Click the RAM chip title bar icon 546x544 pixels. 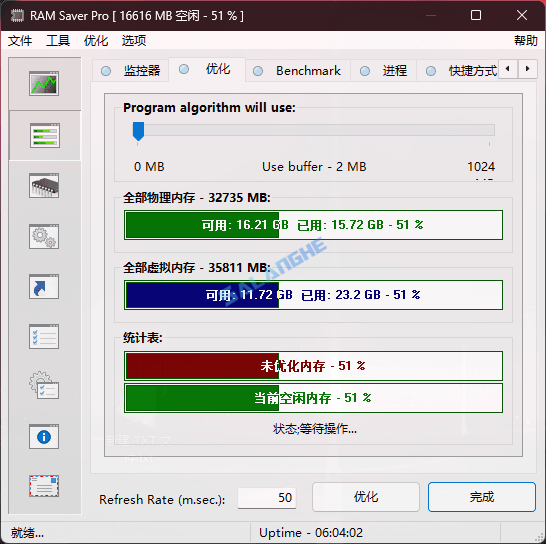(17, 16)
